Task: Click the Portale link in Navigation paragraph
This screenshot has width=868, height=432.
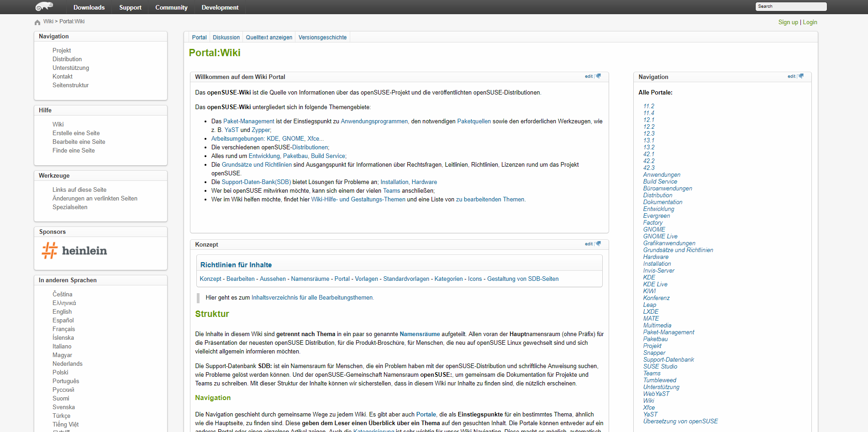Action: (426, 415)
